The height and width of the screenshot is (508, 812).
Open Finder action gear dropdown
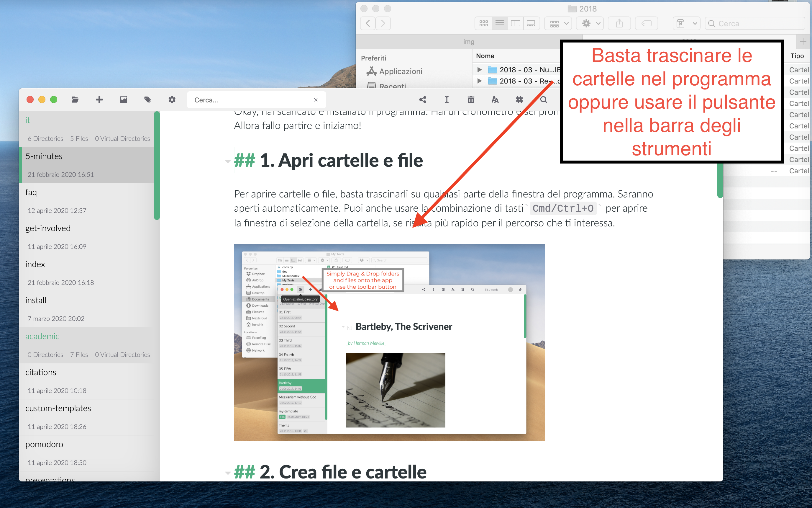[590, 24]
